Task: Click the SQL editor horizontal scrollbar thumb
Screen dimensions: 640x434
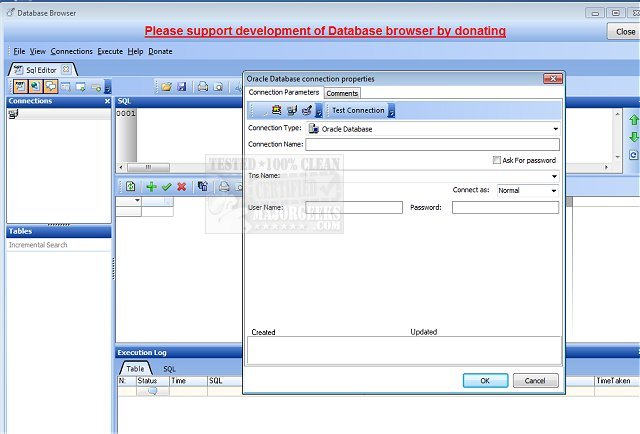Action: pos(148,167)
